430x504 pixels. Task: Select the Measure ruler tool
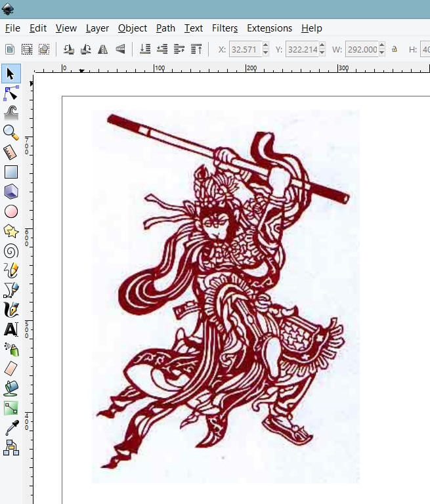[11, 152]
